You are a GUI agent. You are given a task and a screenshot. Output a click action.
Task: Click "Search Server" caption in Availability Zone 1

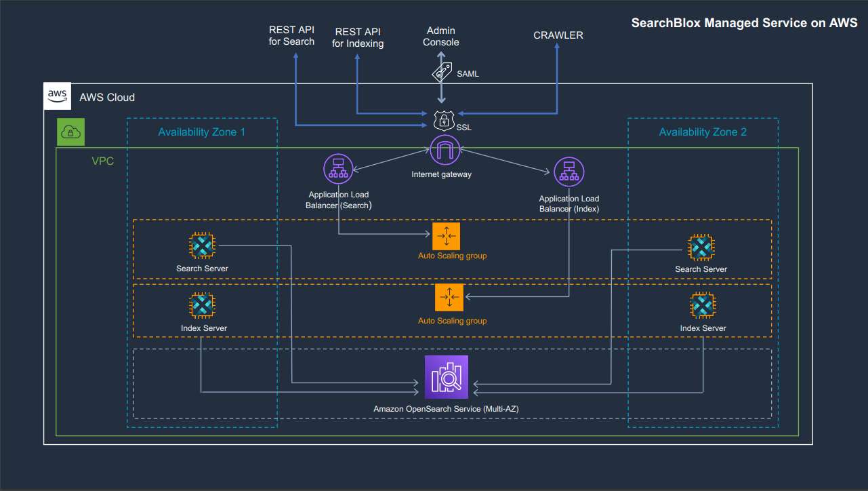pos(202,269)
